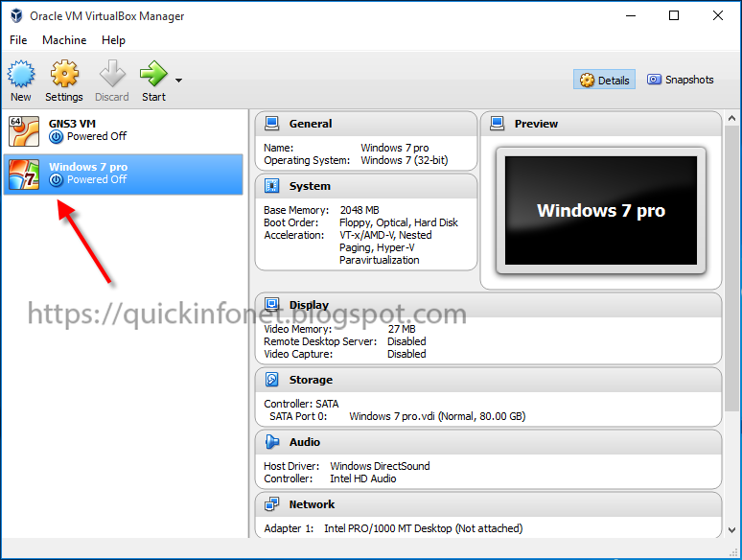Switch to Details view
Viewport: 742px width, 560px height.
[604, 80]
